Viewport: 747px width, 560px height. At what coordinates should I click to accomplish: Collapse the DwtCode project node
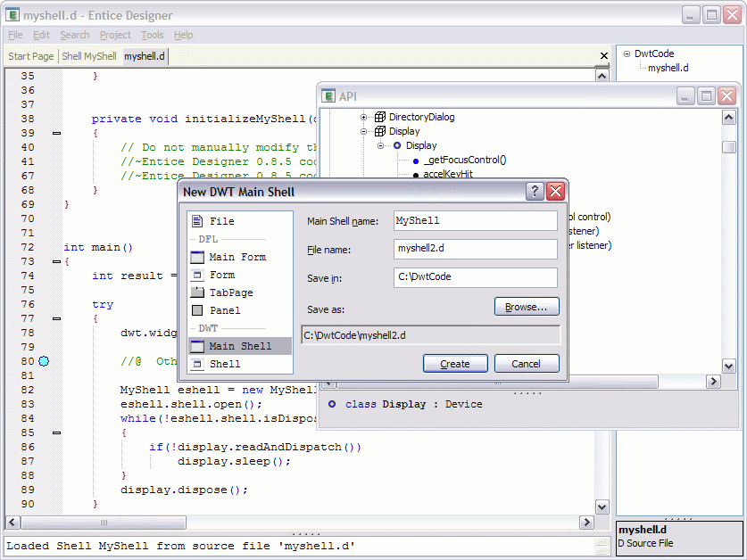click(627, 54)
